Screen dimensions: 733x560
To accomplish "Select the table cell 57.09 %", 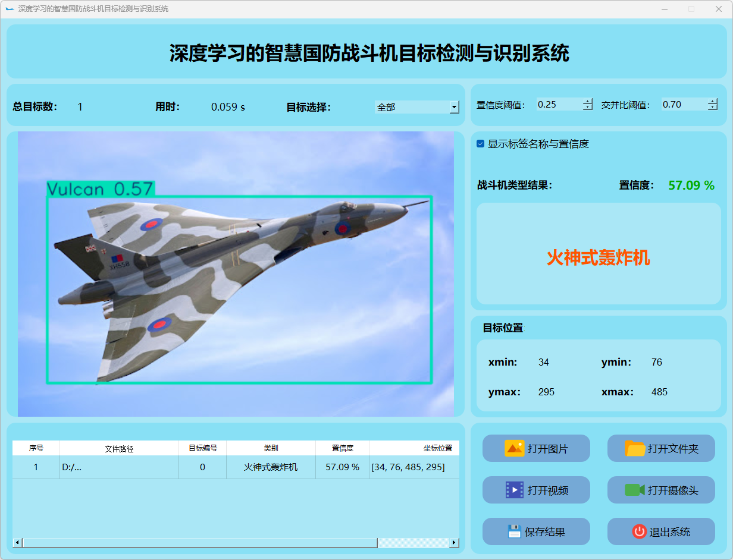I will 343,467.
